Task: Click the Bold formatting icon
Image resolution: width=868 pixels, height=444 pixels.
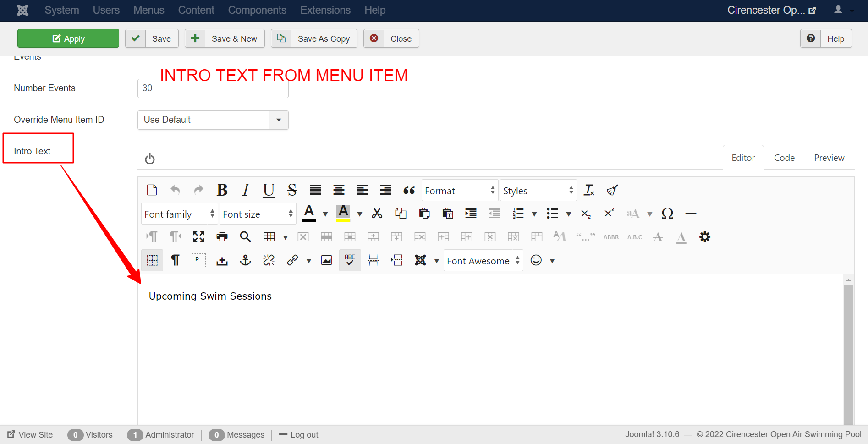Action: (222, 190)
